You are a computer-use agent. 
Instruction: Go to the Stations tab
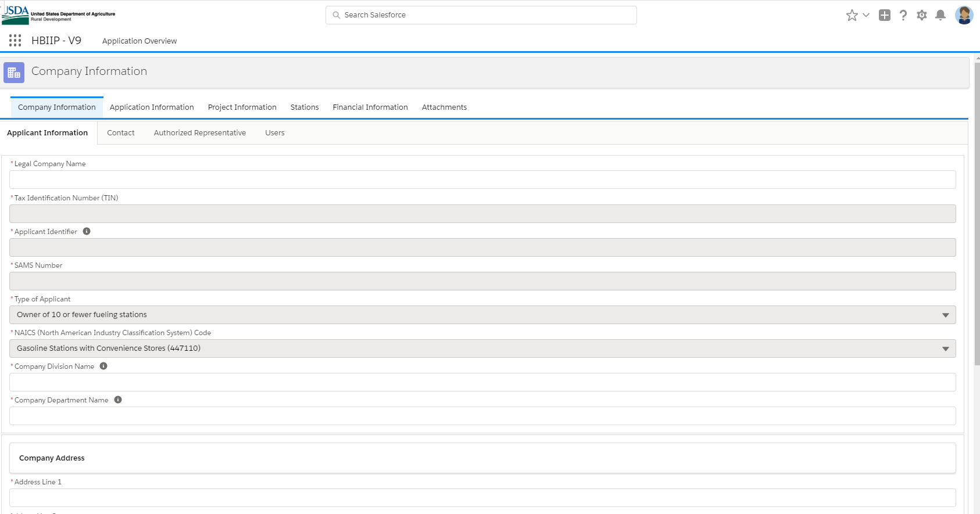pyautogui.click(x=305, y=107)
